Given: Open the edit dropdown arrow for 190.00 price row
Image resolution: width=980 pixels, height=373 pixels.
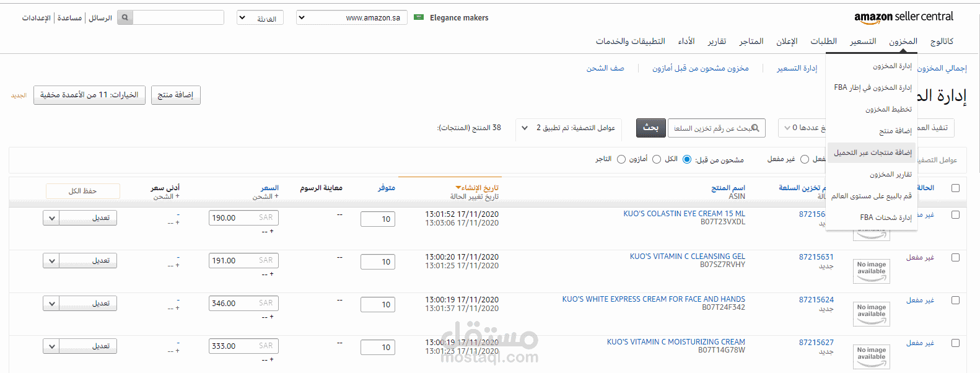Looking at the screenshot, I should (51, 218).
